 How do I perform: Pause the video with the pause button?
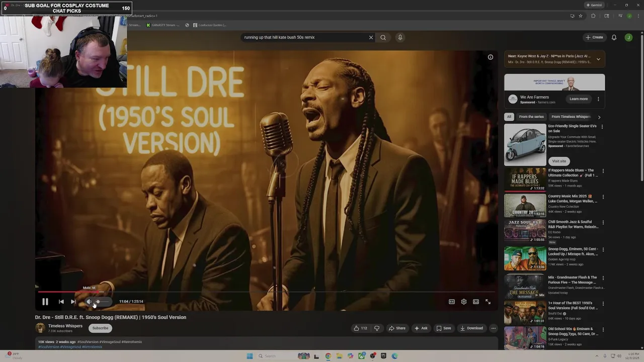point(45,302)
